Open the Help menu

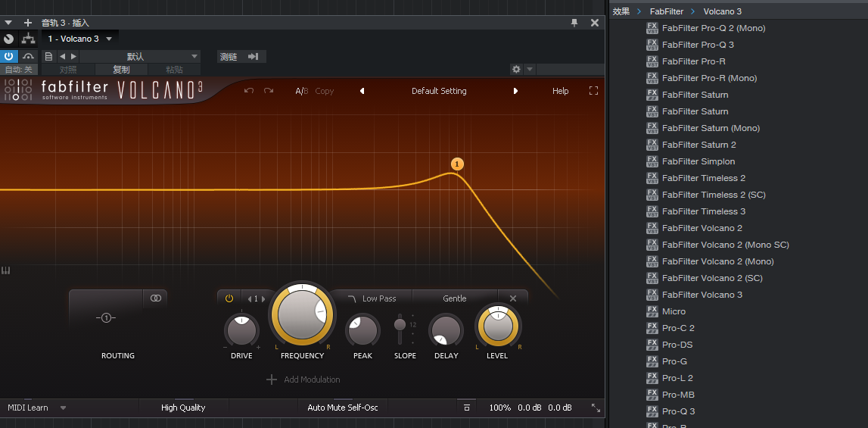point(560,91)
